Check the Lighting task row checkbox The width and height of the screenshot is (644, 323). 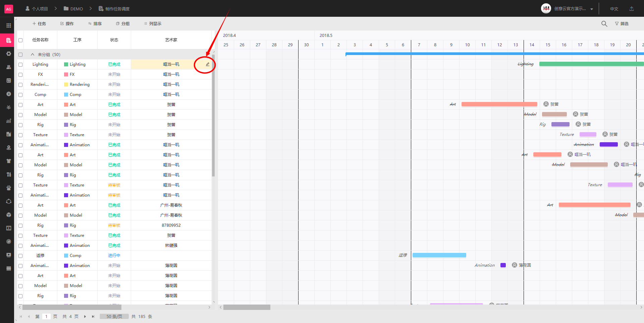[x=20, y=65]
